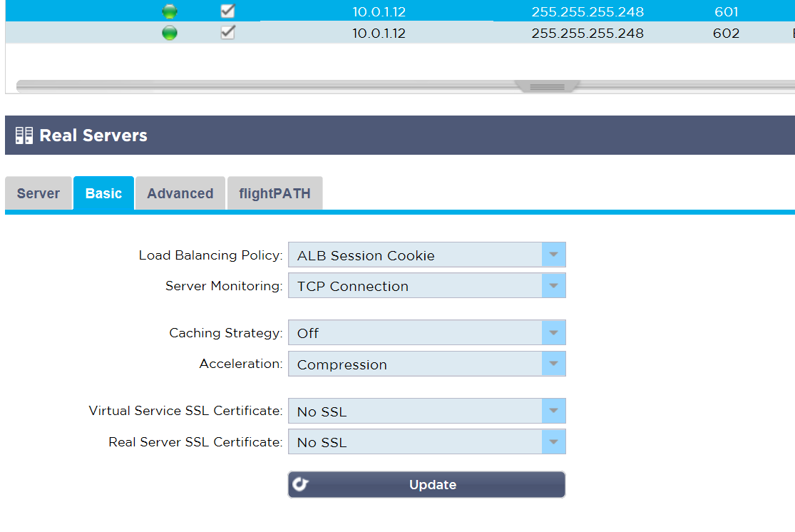Click subnet mask 255.255.255.248 in port 602 row
The image size is (795, 532).
click(587, 34)
